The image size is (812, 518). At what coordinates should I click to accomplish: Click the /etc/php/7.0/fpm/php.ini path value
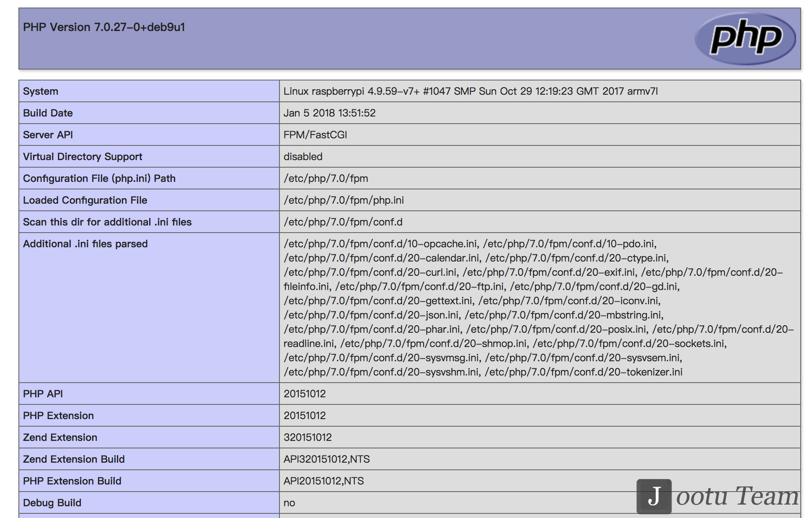pyautogui.click(x=344, y=200)
